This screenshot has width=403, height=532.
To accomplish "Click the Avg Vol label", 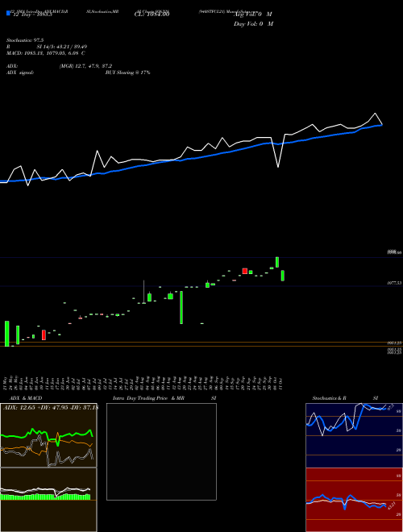I will coord(253,15).
